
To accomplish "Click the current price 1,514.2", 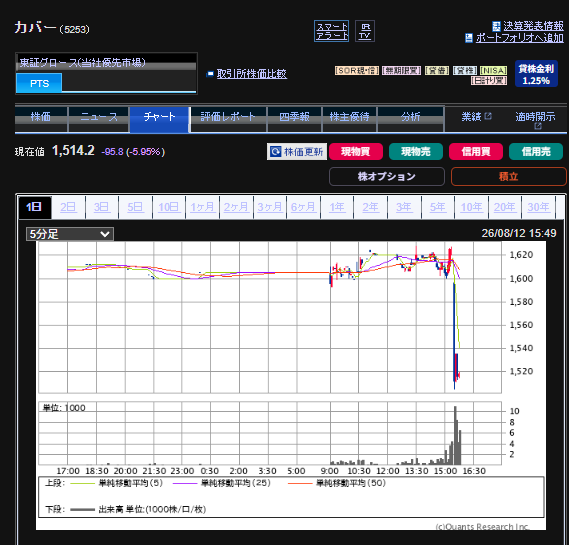I will click(73, 150).
